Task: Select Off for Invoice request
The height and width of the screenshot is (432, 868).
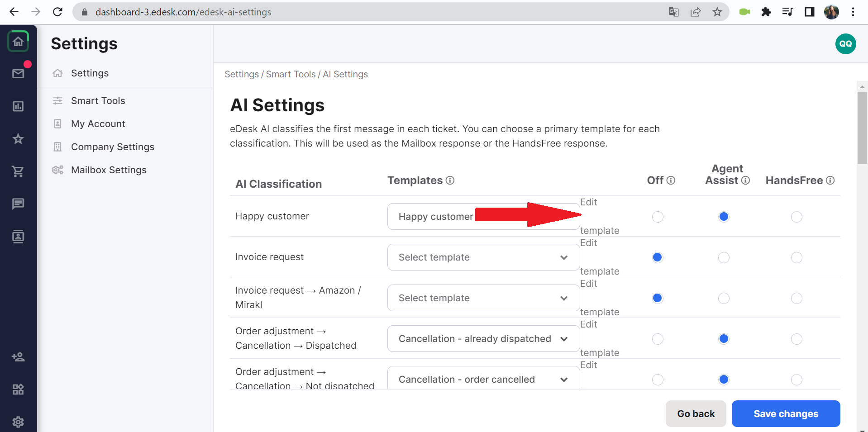Action: pos(658,257)
